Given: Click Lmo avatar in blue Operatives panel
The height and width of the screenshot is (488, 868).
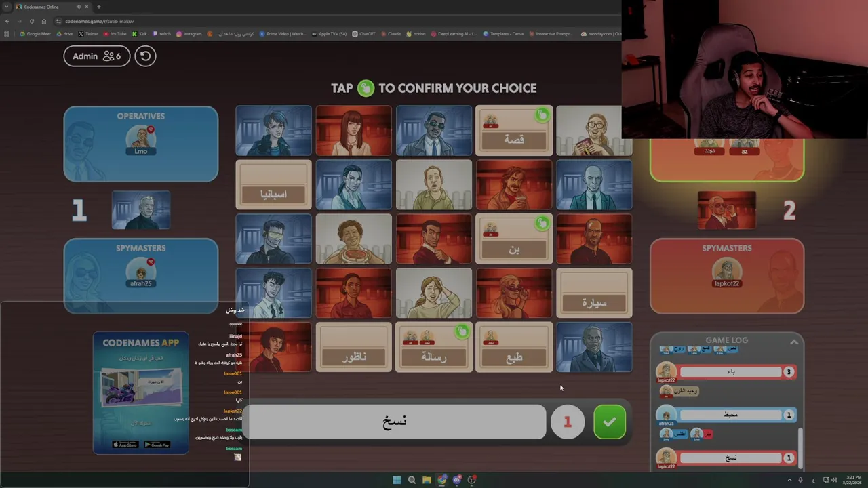Looking at the screenshot, I should click(141, 139).
